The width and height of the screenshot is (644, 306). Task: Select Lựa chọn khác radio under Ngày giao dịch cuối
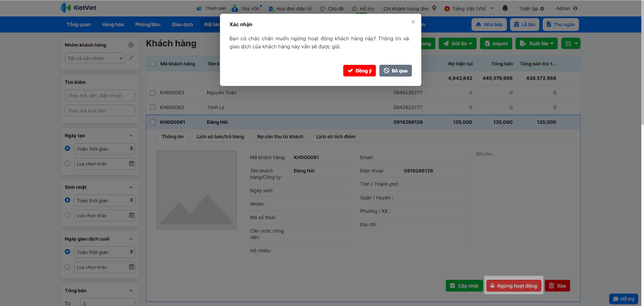[67, 267]
